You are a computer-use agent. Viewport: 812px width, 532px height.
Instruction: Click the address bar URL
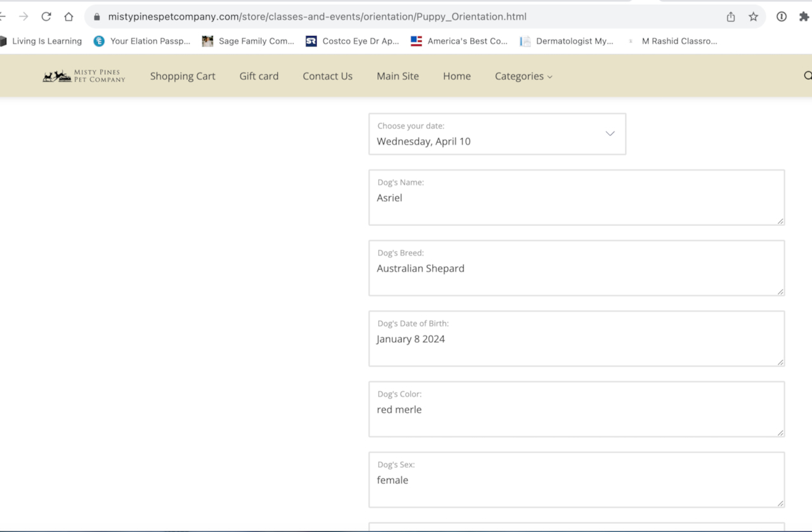pyautogui.click(x=317, y=17)
